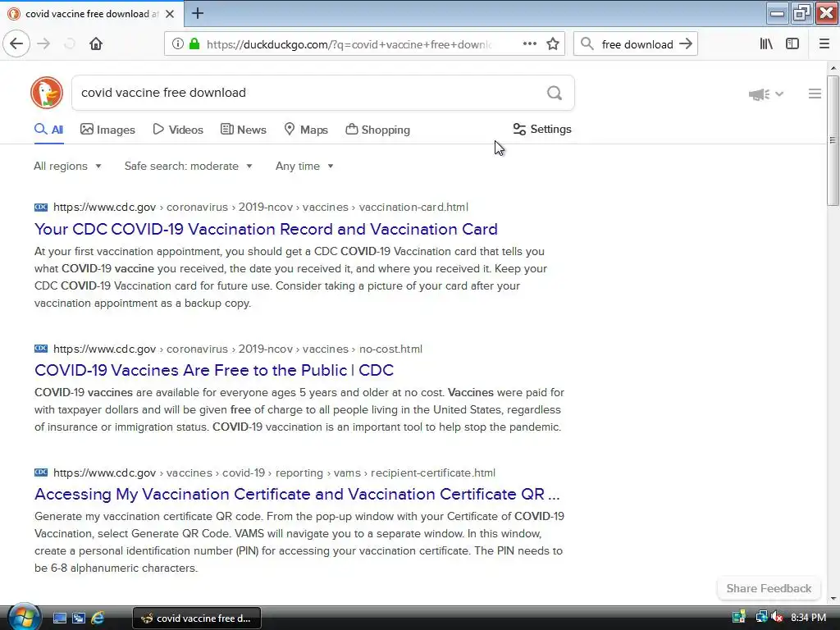Open a new browser tab
The image size is (840, 630).
tap(198, 13)
